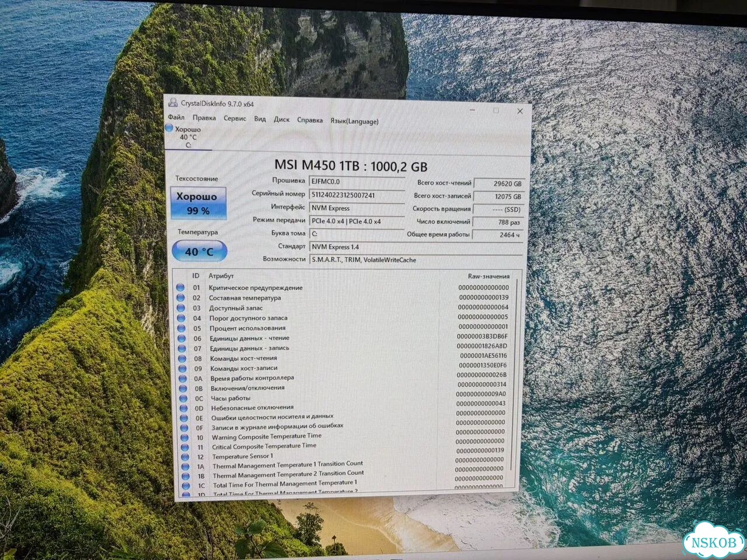Click the Режим передачи field PCIe 4.0 x4
This screenshot has height=560, width=747.
coord(356,222)
